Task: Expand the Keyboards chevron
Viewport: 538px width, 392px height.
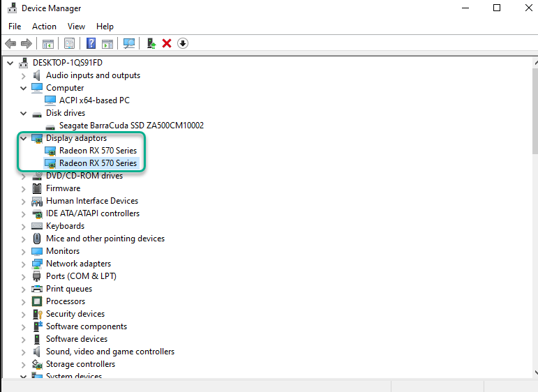Action: coord(23,227)
